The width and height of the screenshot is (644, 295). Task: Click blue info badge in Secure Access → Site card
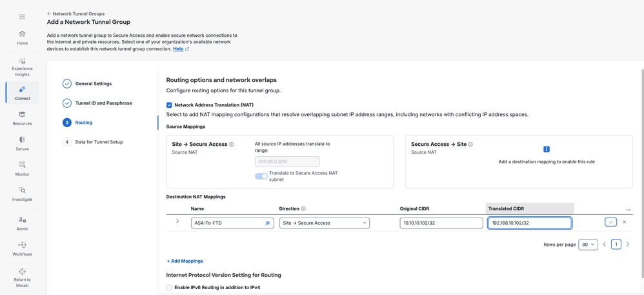coord(547,149)
